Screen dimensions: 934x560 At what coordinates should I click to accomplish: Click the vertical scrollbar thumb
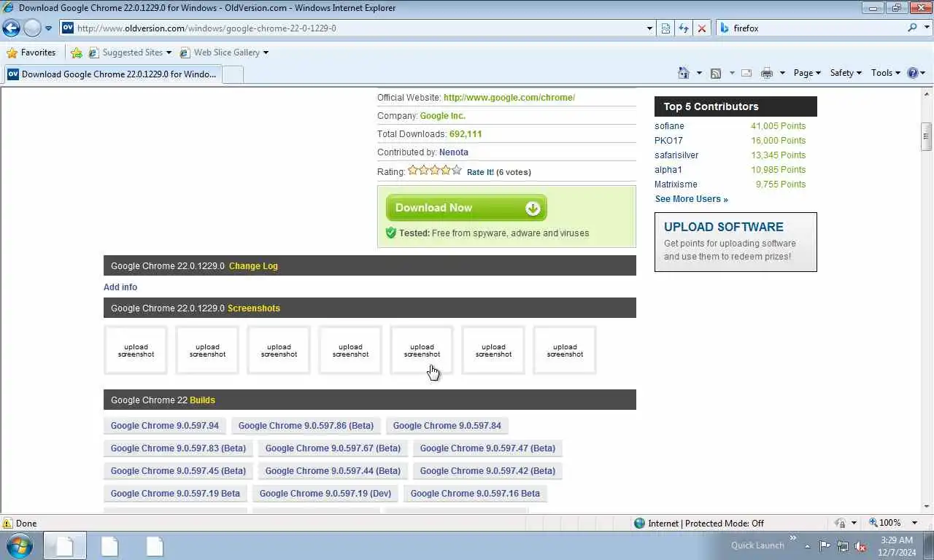pos(927,136)
